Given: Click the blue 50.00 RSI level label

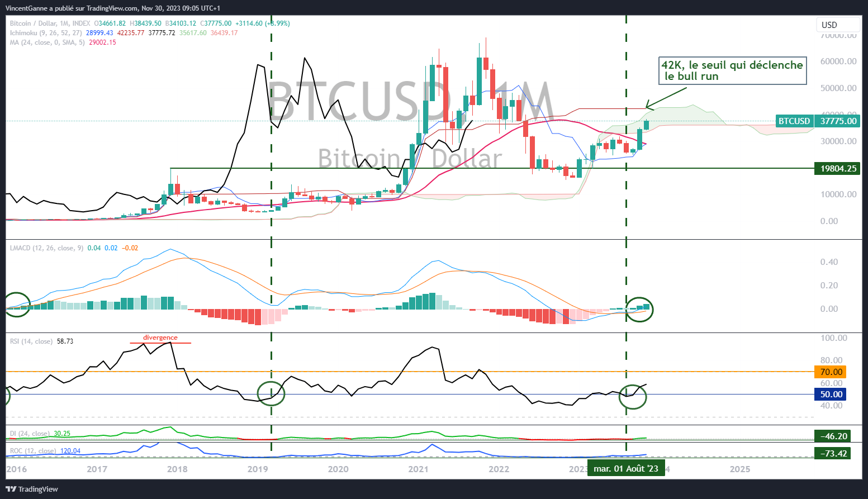Looking at the screenshot, I should click(831, 395).
